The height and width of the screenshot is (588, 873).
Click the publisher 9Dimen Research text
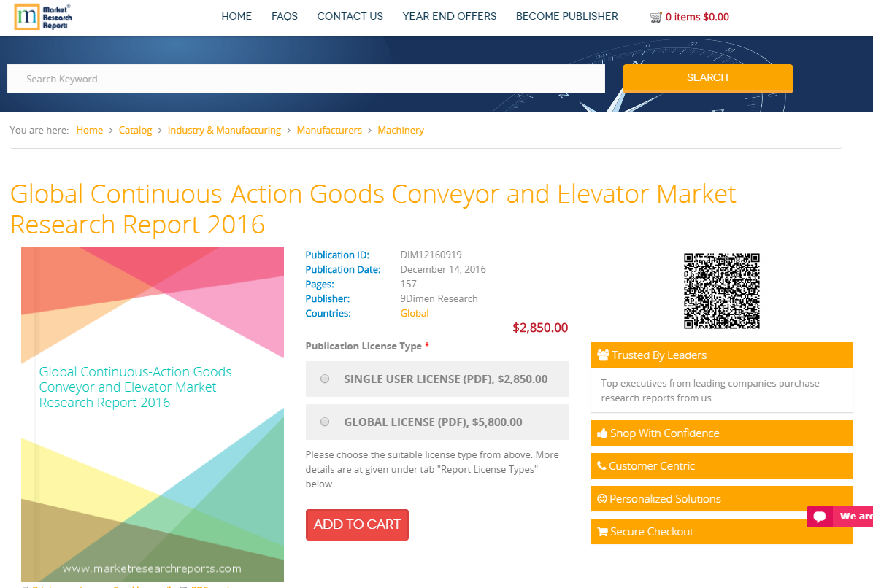coord(439,298)
